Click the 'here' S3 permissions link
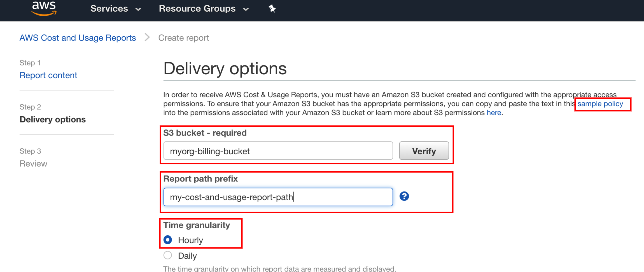Screen dimensions: 644x272 [494, 113]
